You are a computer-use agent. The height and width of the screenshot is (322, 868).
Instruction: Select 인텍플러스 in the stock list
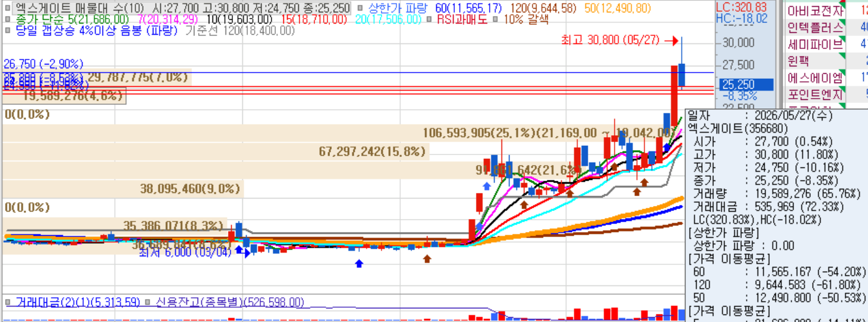pyautogui.click(x=816, y=27)
